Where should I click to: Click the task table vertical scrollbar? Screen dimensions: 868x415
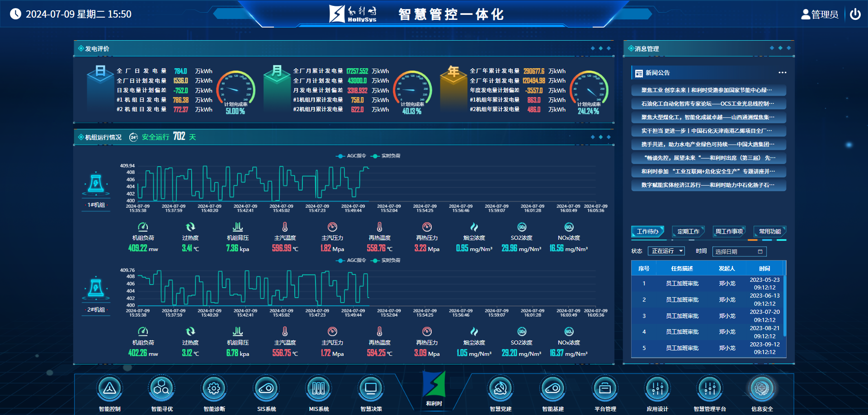tap(785, 307)
